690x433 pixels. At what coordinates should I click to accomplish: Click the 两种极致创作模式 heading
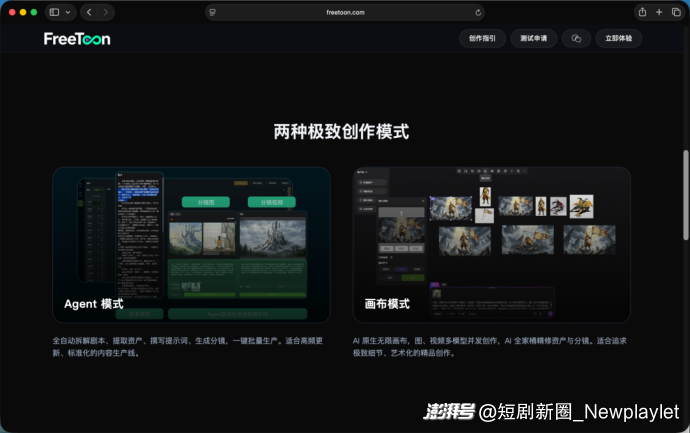341,132
